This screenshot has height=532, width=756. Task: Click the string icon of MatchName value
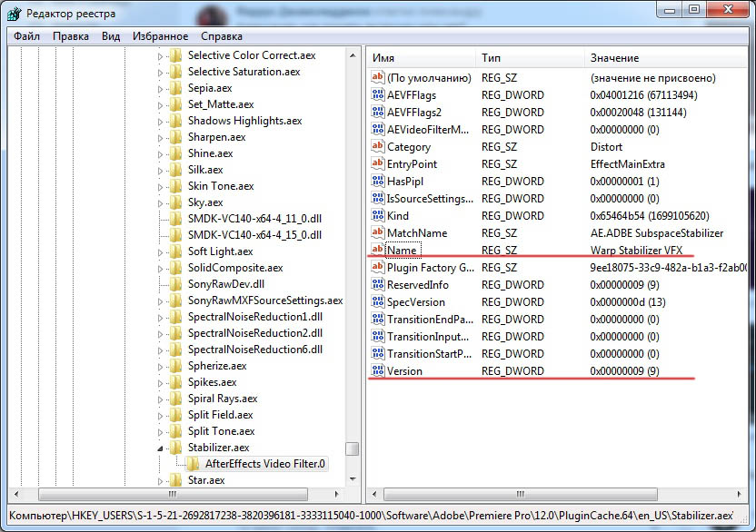coord(377,232)
